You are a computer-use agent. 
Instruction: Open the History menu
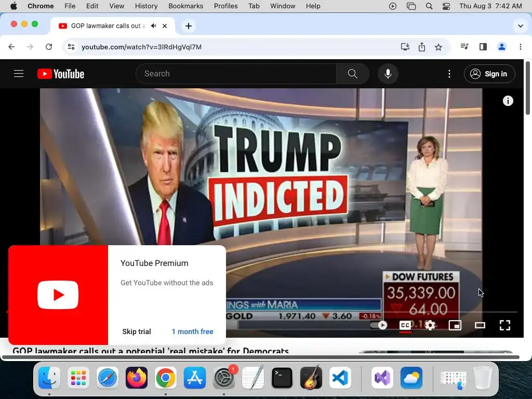[x=146, y=6]
